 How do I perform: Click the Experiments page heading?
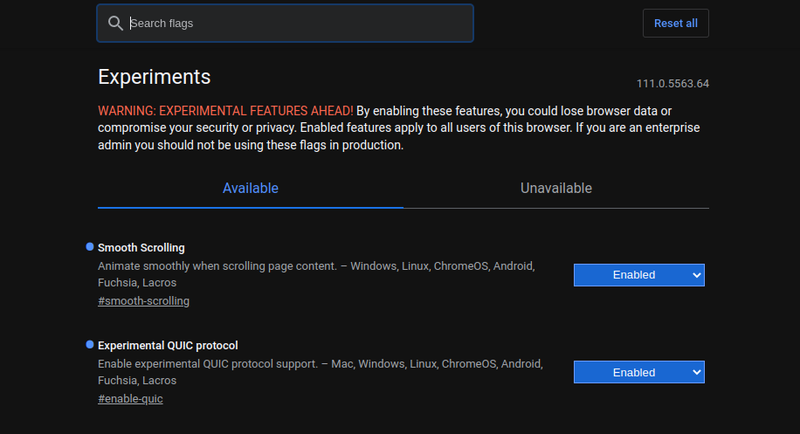pyautogui.click(x=154, y=77)
